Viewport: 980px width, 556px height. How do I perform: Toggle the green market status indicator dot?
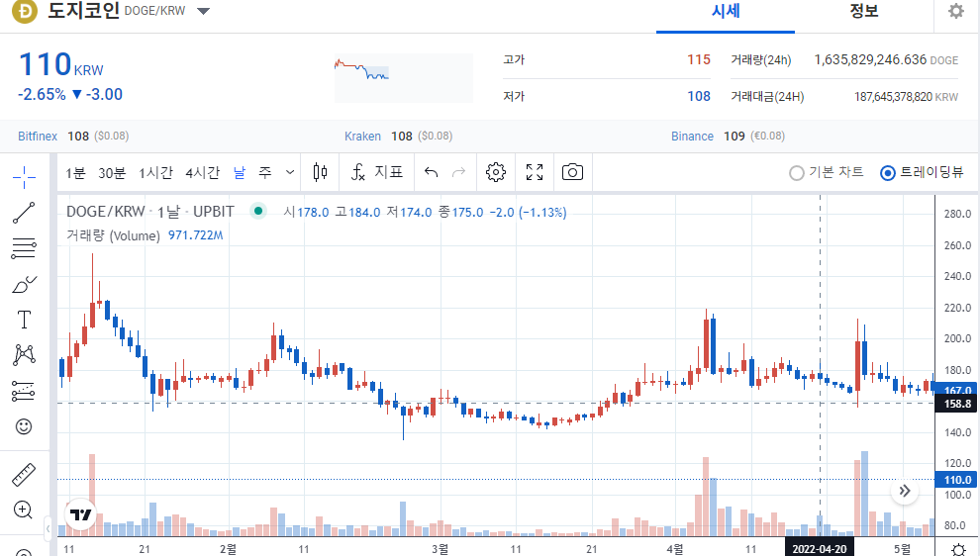click(258, 211)
